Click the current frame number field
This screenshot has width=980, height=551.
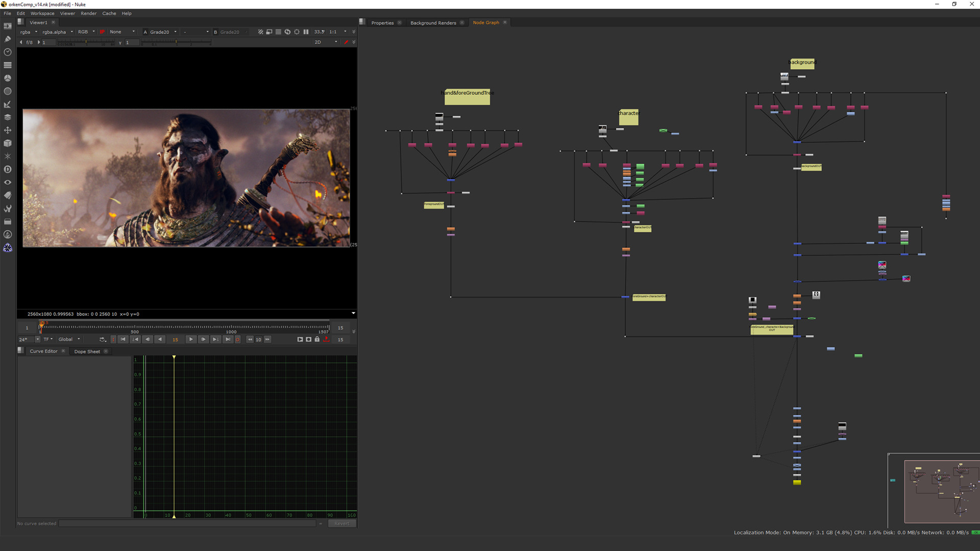[175, 339]
